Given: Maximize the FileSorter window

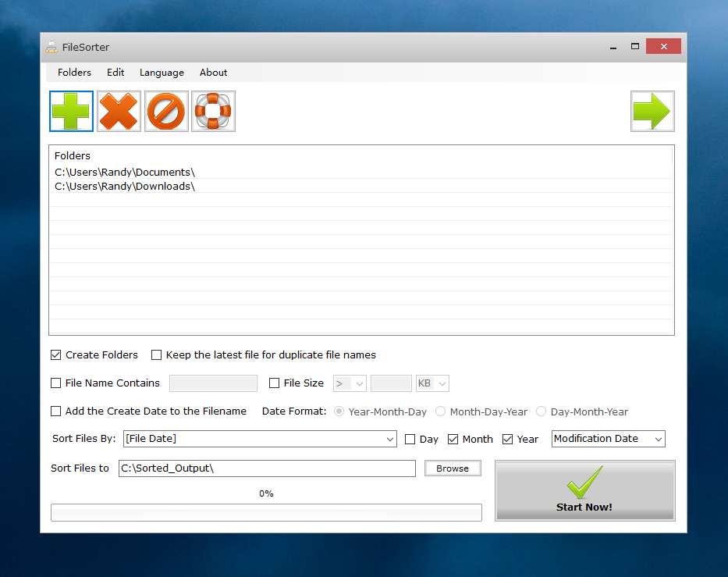Looking at the screenshot, I should click(x=634, y=47).
